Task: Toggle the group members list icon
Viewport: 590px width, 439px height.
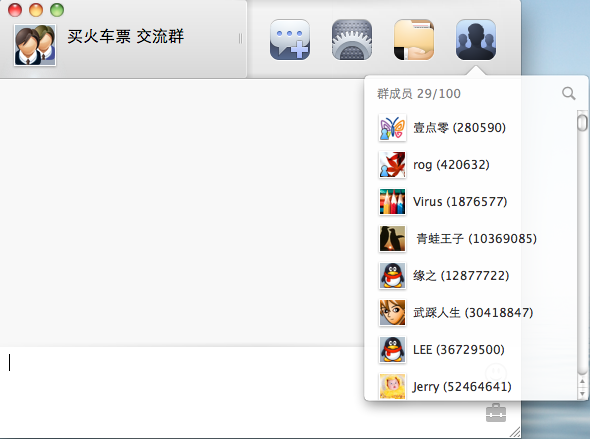Action: (476, 39)
